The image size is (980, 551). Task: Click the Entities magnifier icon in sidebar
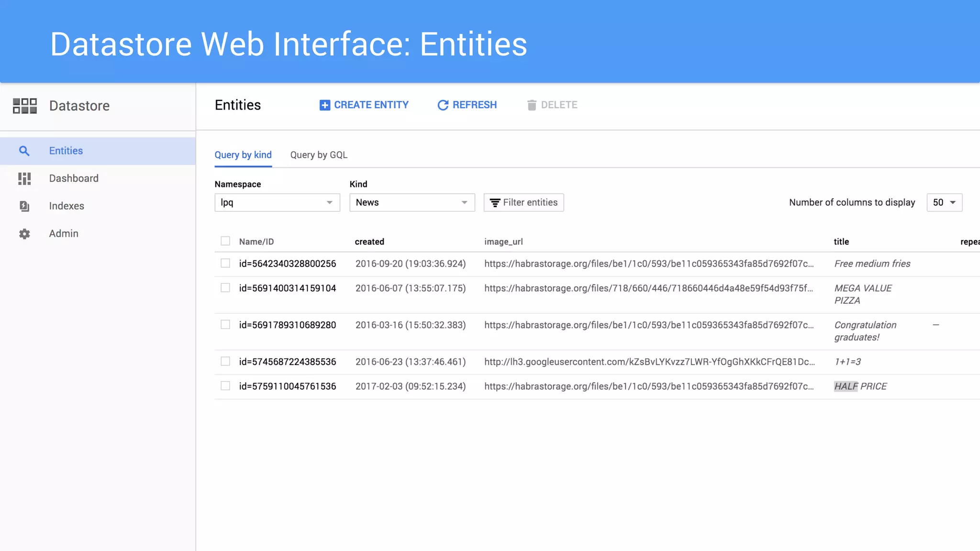[x=24, y=151]
